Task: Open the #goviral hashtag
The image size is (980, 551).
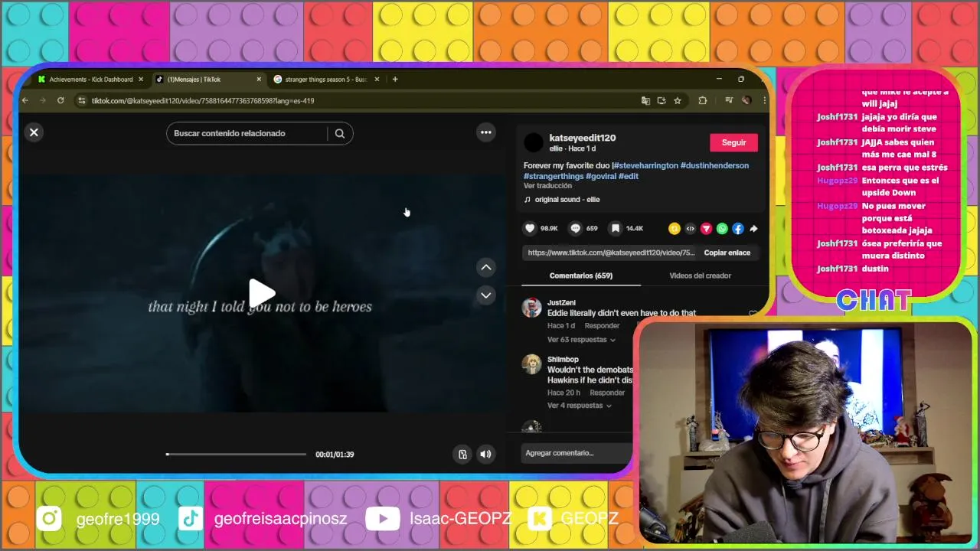Action: pos(601,176)
